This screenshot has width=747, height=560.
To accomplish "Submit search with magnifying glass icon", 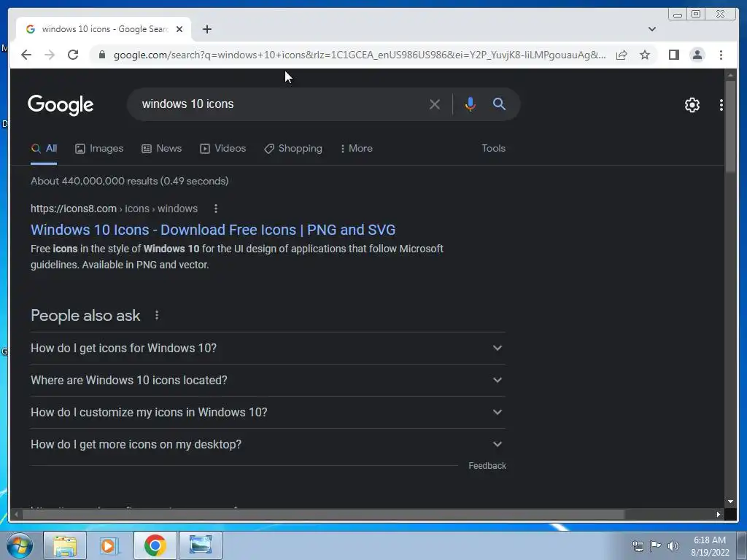I will point(499,104).
